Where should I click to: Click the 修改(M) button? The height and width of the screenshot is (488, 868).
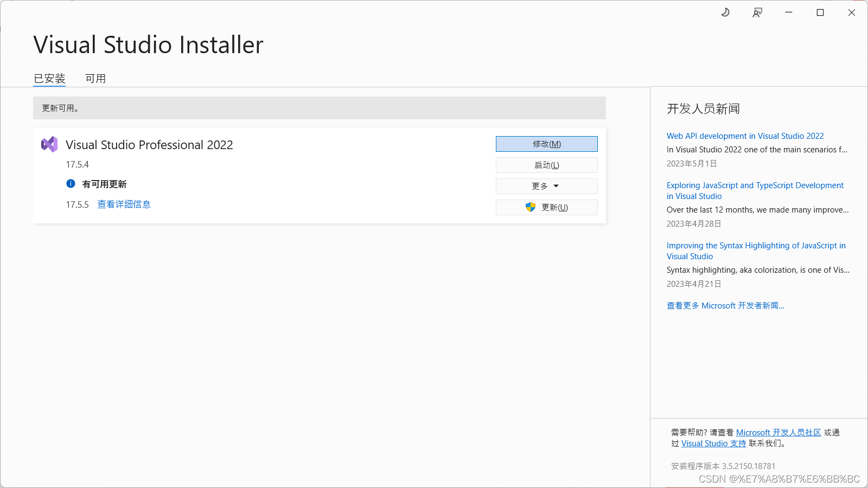pos(546,144)
